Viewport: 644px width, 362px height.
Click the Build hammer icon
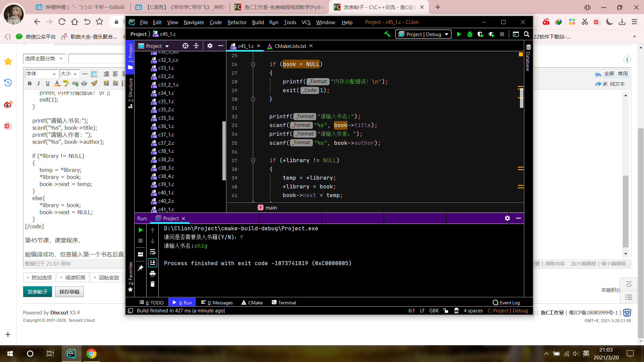coord(387,34)
